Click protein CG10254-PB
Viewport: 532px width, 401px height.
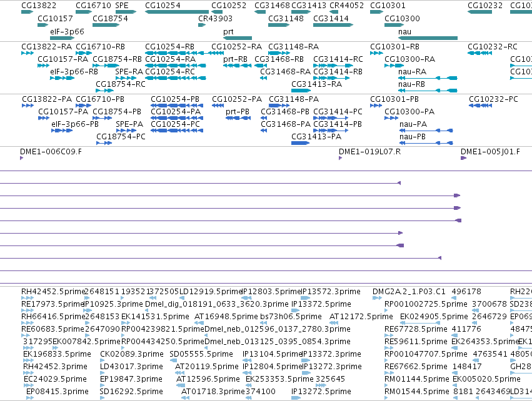tap(175, 99)
